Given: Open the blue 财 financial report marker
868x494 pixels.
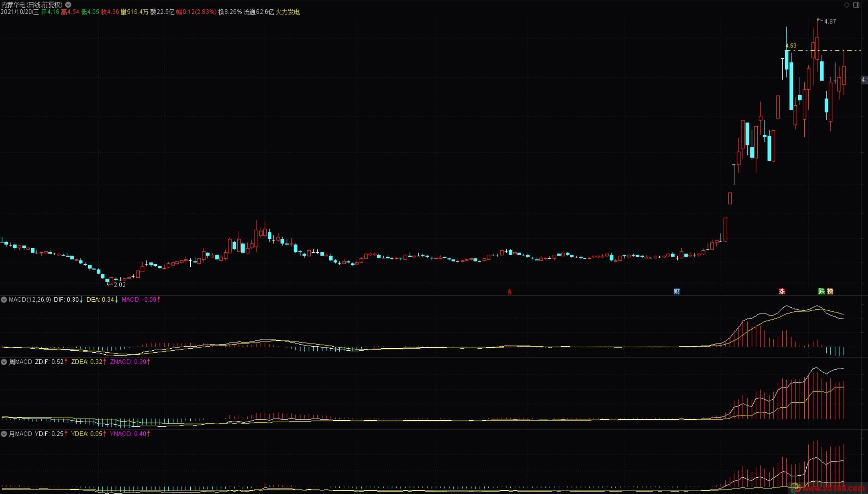Looking at the screenshot, I should 677,291.
